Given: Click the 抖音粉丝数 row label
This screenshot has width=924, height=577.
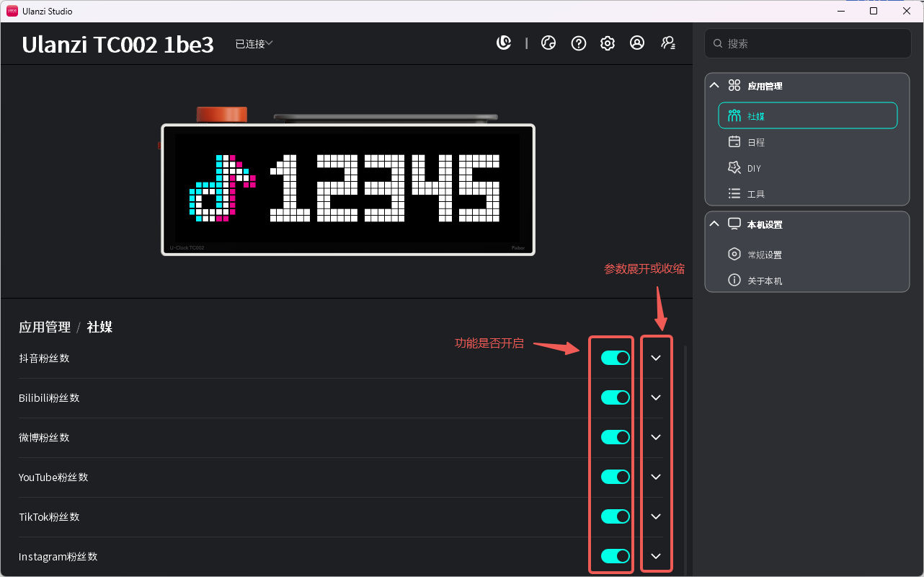Looking at the screenshot, I should click(44, 358).
